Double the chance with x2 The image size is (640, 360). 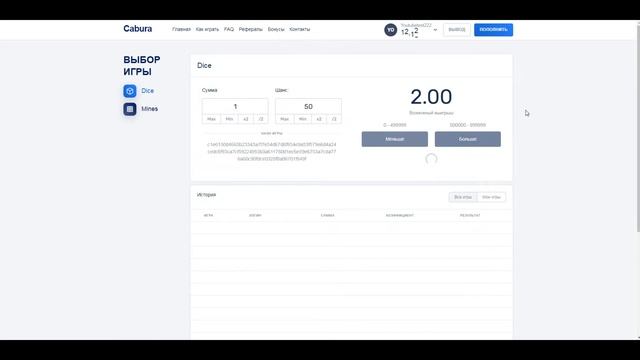tap(319, 119)
